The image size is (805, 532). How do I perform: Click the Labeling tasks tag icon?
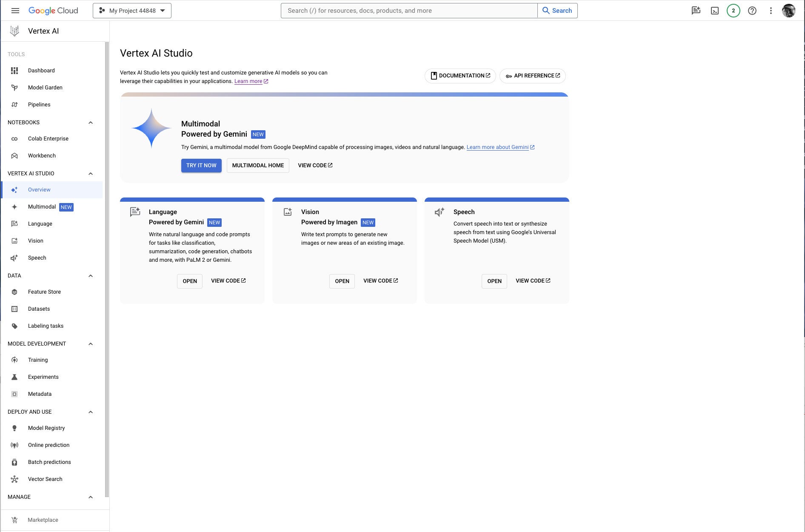[14, 326]
